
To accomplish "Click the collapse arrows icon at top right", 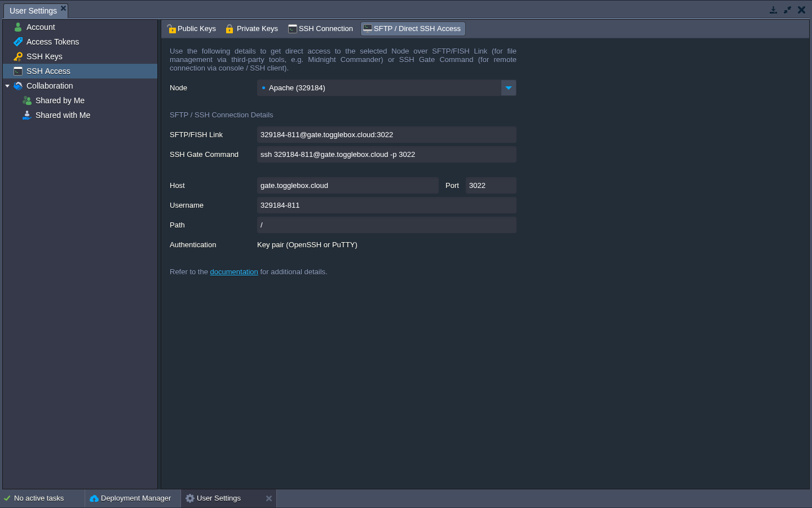I will point(787,10).
